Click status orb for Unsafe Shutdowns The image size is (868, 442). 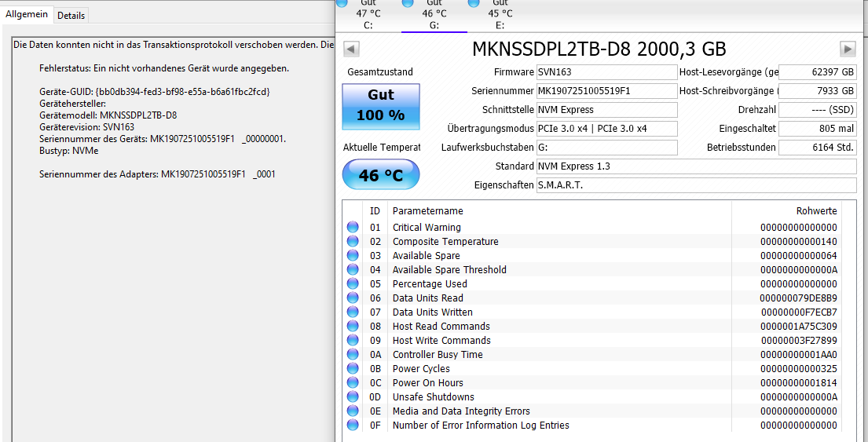pos(353,396)
